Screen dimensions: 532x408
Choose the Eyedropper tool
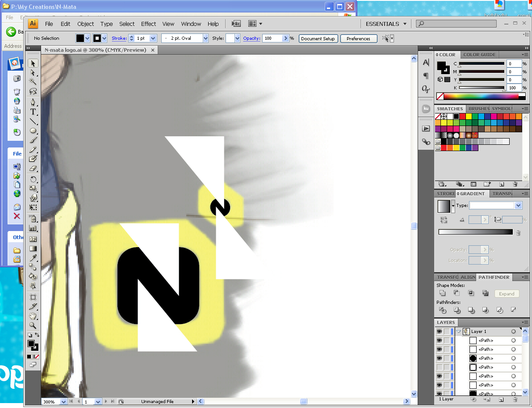click(33, 258)
